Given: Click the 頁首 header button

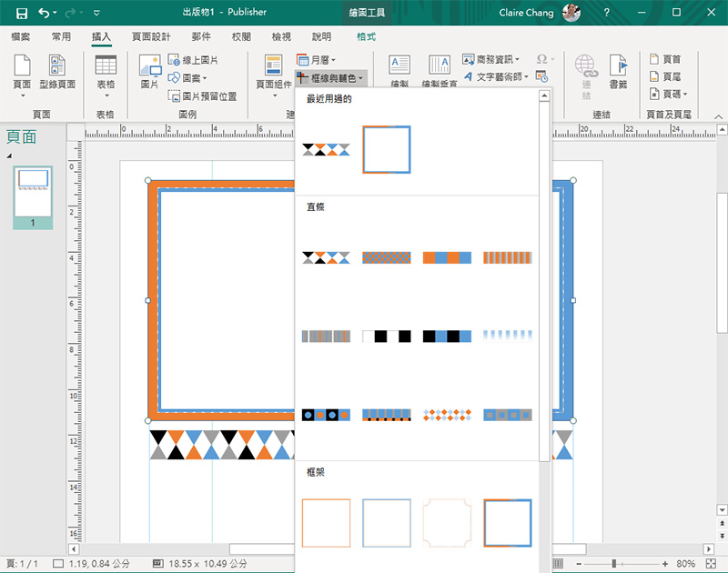Looking at the screenshot, I should click(x=665, y=59).
